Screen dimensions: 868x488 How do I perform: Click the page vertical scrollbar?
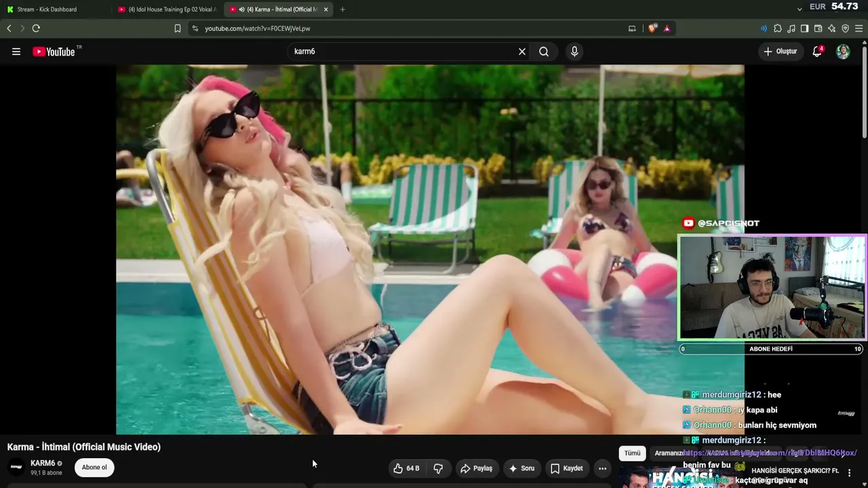864,91
